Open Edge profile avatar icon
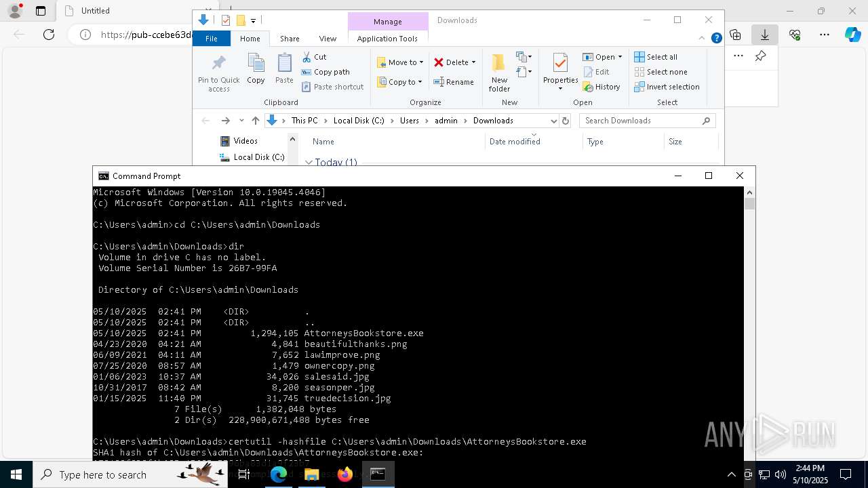Screen dimensions: 868x488 click(x=15, y=11)
